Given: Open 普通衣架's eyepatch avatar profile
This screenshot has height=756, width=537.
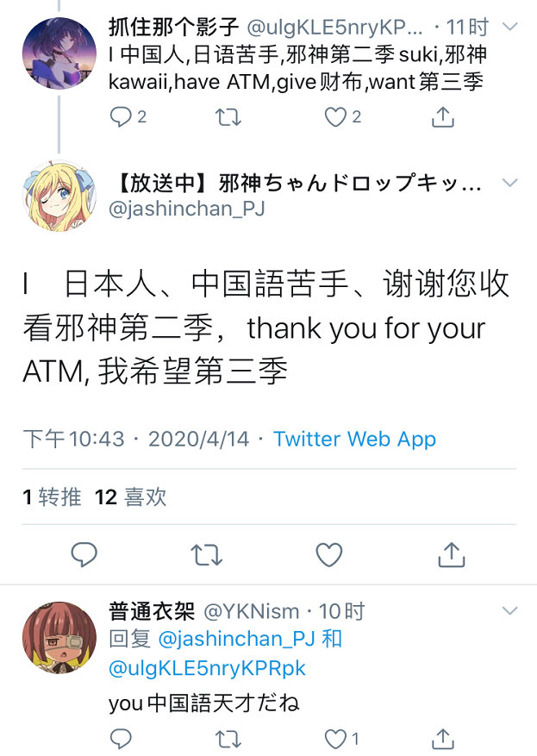Looking at the screenshot, I should coord(59,637).
